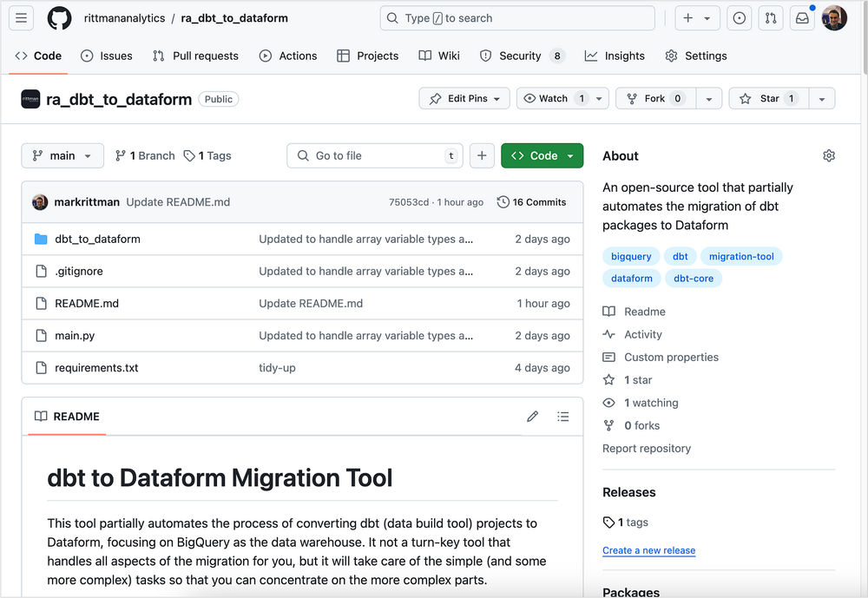
Task: Switch to the Settings tab
Action: (696, 56)
